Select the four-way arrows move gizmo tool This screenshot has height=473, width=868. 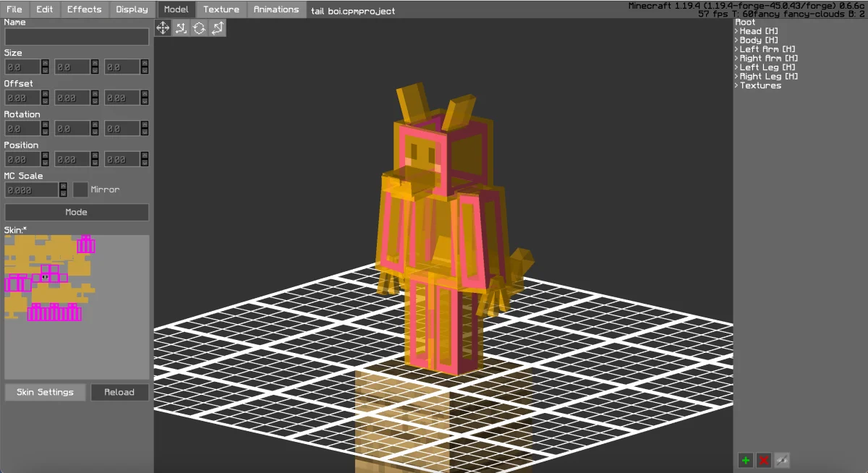[x=163, y=27]
